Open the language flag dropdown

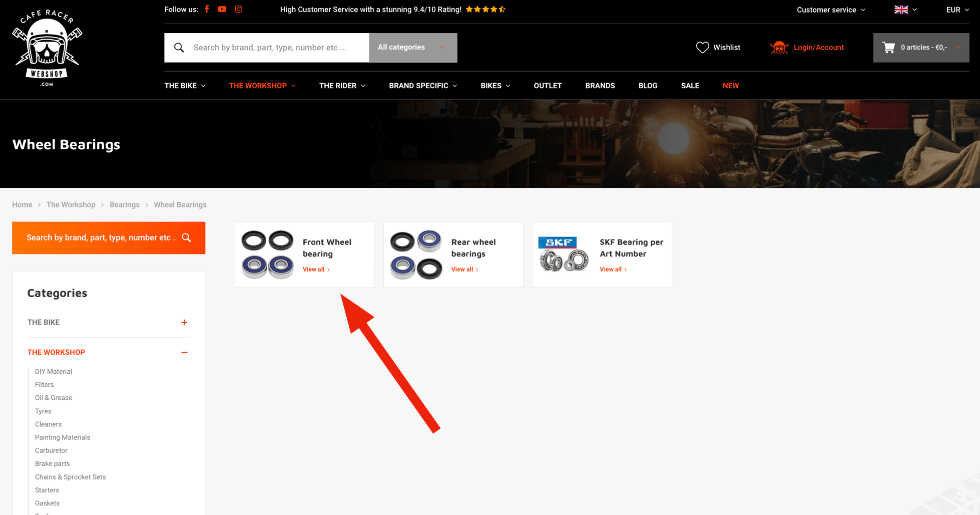[x=905, y=10]
